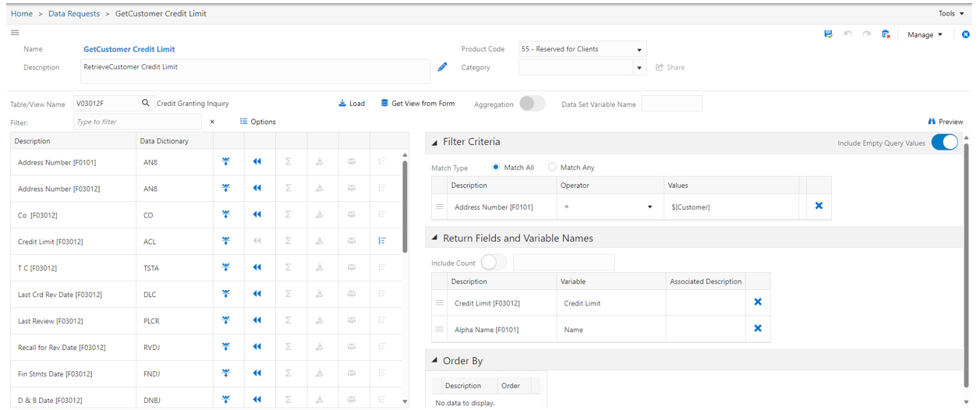Add Last Review [F03012] to filter criteria

pos(225,321)
